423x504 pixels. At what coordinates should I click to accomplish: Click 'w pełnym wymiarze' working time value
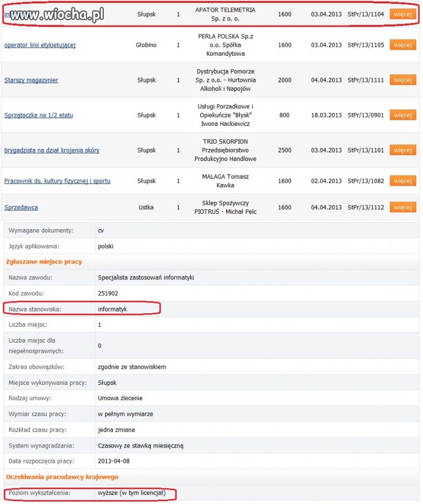click(126, 414)
